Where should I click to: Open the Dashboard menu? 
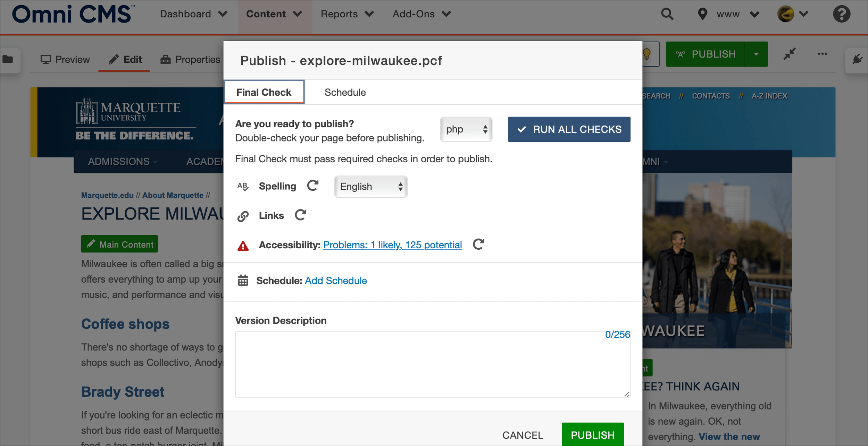click(194, 14)
